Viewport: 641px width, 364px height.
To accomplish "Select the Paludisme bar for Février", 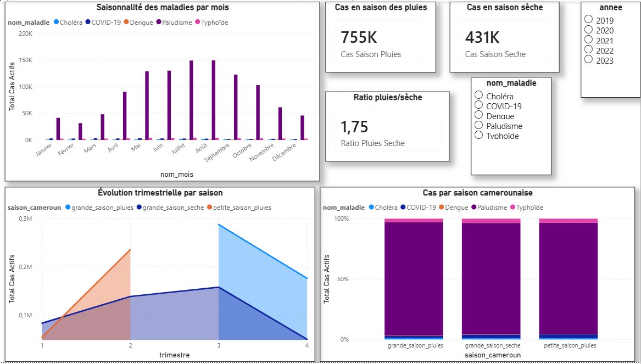I will click(x=80, y=132).
